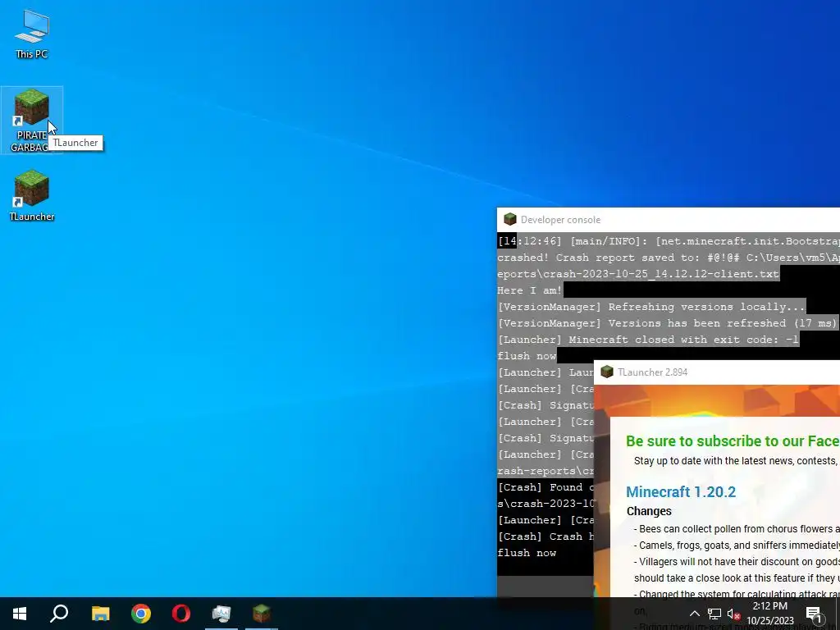Select the TLauncher desktop shortcut
Screen dimensions: 840x630
point(32,195)
